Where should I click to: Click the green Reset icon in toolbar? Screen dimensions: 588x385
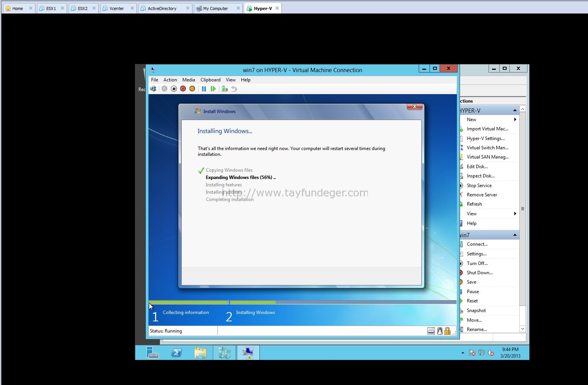pos(213,89)
